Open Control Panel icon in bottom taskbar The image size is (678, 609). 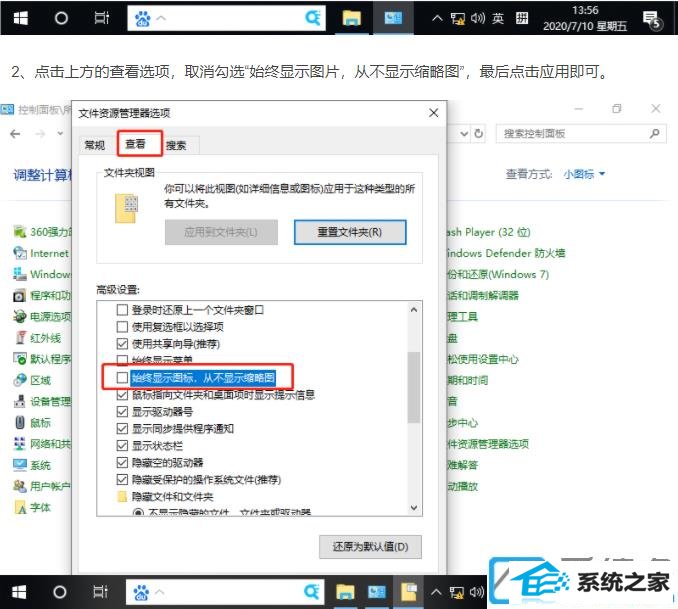pyautogui.click(x=377, y=592)
